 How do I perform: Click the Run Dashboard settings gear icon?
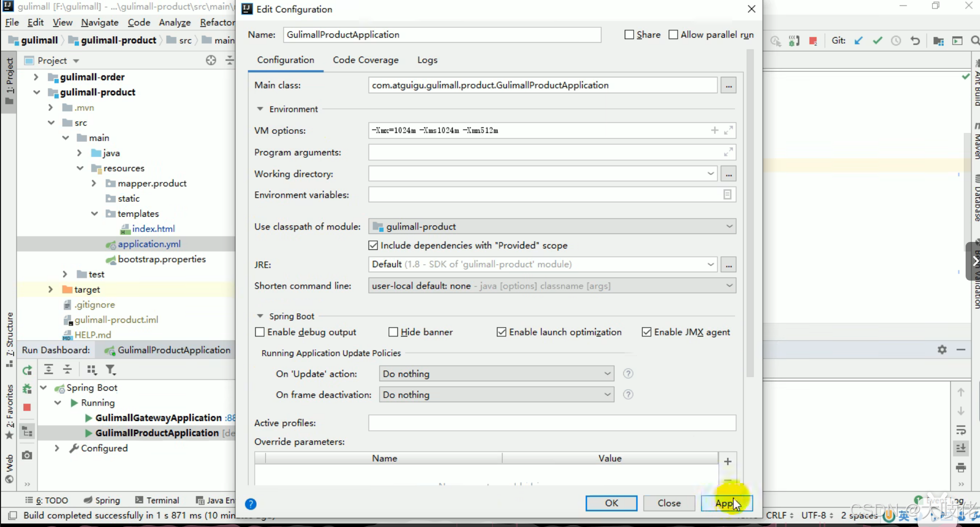pyautogui.click(x=942, y=350)
